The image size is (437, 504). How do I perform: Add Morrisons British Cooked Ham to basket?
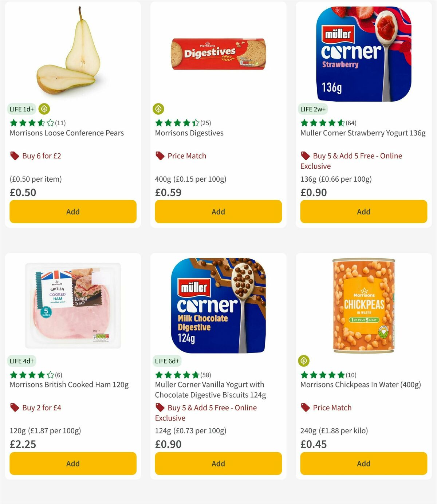point(72,464)
